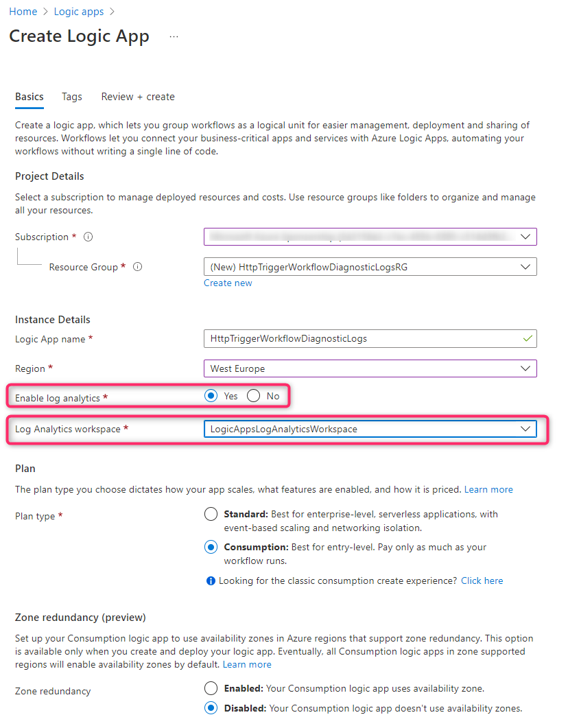The image size is (568, 728).
Task: Choose the Standard plan type
Action: 211,513
